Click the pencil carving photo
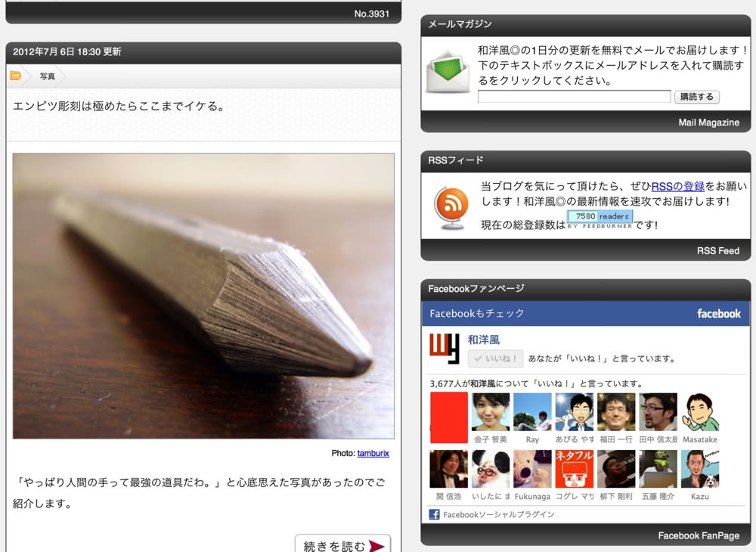This screenshot has height=552, width=756. pos(203,296)
